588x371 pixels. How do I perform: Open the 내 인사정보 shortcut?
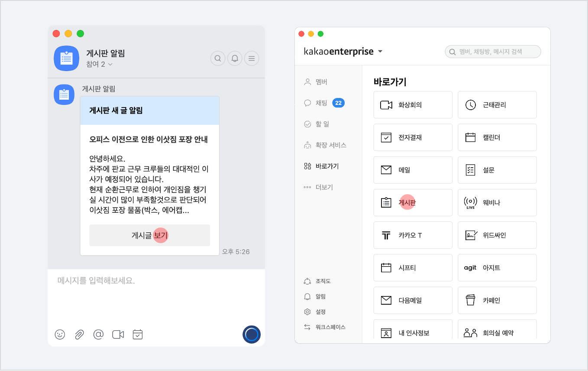coord(413,330)
